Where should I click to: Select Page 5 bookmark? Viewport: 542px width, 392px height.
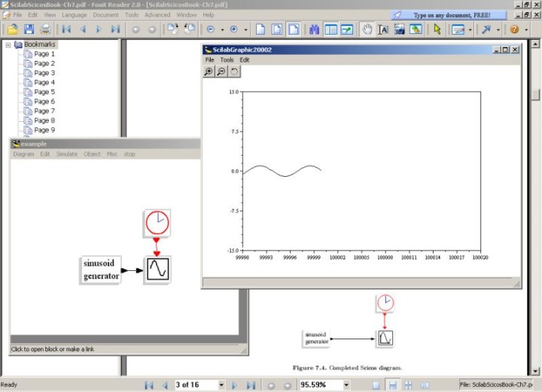point(44,92)
